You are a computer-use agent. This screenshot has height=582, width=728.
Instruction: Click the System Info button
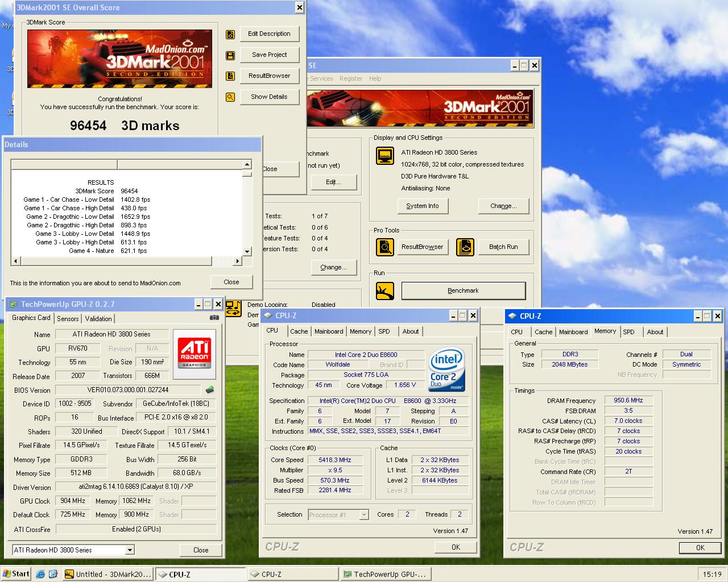(423, 206)
